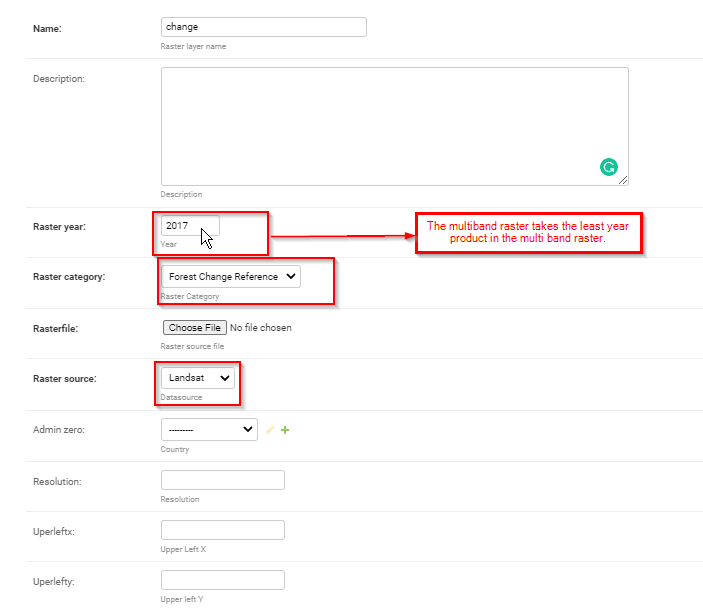
Task: Click the 'Resolution:' label
Action: 57,482
